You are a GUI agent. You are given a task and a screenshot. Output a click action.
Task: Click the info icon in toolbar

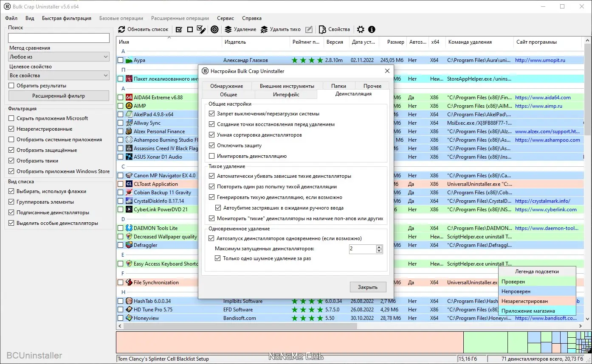(372, 30)
